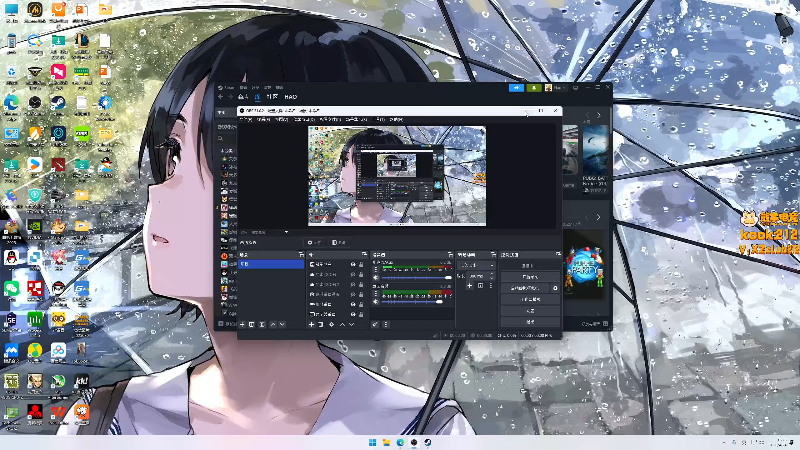
Task: Select the highlighted scene in Scenes list
Action: 271,264
